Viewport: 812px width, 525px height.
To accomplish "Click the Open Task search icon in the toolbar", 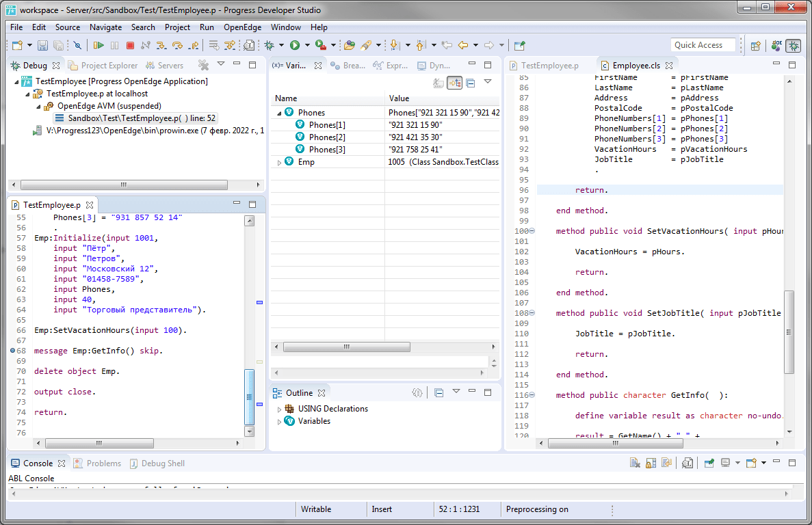I will tap(365, 46).
